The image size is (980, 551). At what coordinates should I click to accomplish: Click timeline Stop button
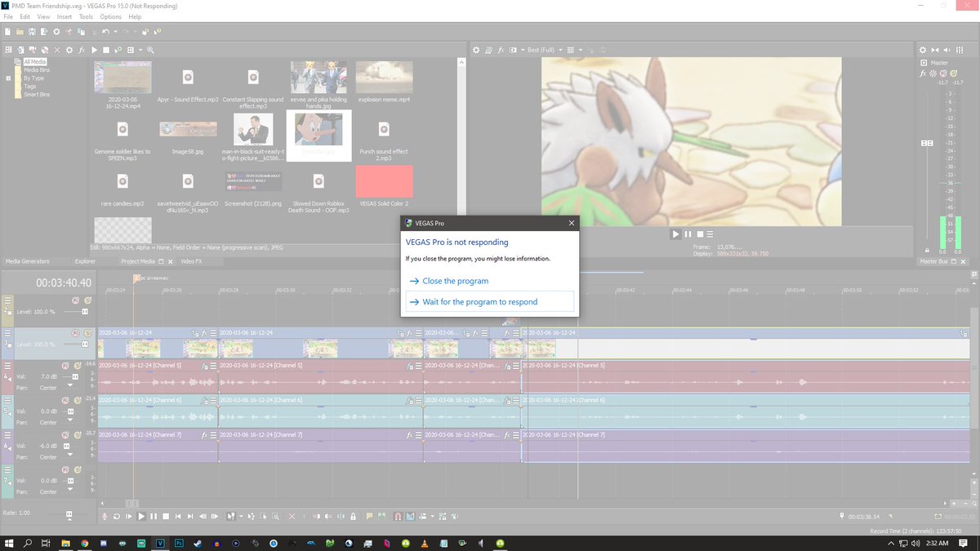166,517
